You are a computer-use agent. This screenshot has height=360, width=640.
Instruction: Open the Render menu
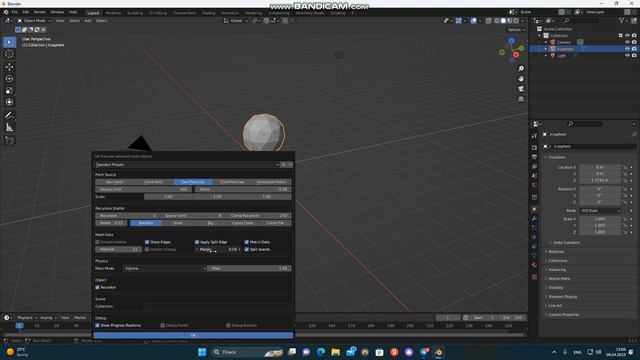coord(40,12)
